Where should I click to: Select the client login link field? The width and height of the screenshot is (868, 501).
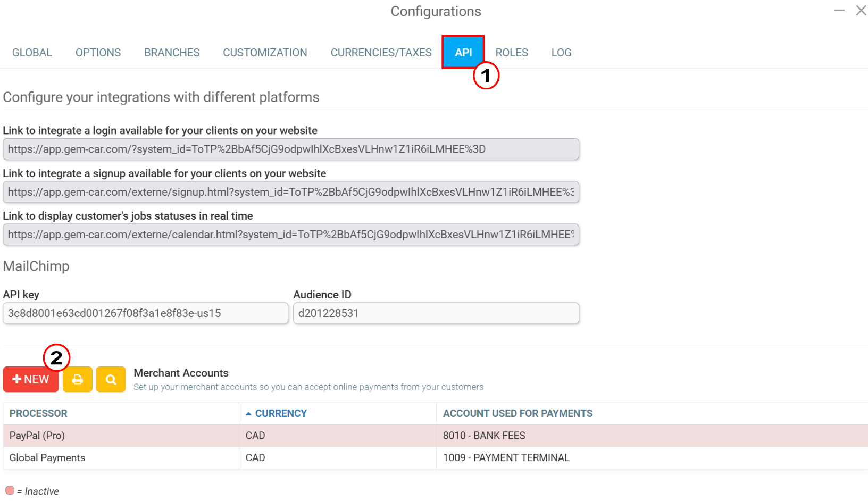coord(291,149)
